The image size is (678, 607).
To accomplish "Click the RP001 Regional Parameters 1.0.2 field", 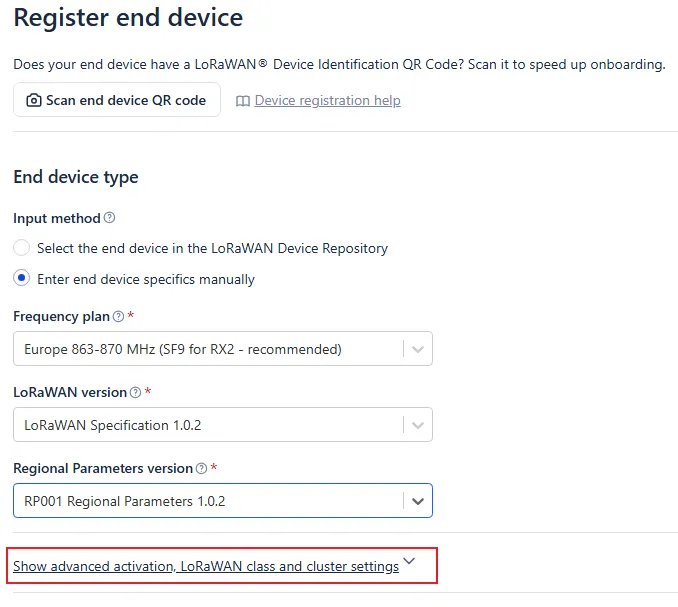I will pos(223,501).
